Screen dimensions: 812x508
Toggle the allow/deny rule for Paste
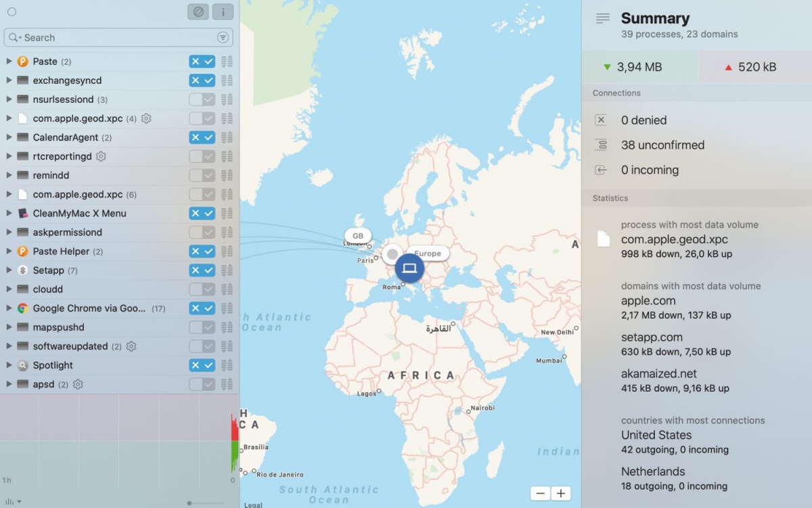(x=202, y=62)
